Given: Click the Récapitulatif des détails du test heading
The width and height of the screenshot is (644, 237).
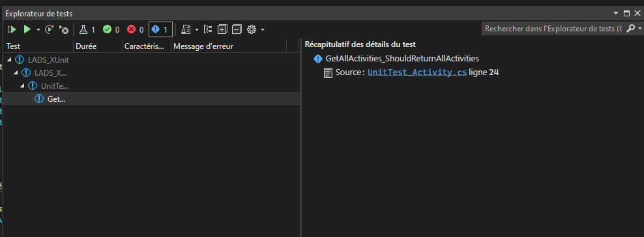Looking at the screenshot, I should pyautogui.click(x=360, y=45).
